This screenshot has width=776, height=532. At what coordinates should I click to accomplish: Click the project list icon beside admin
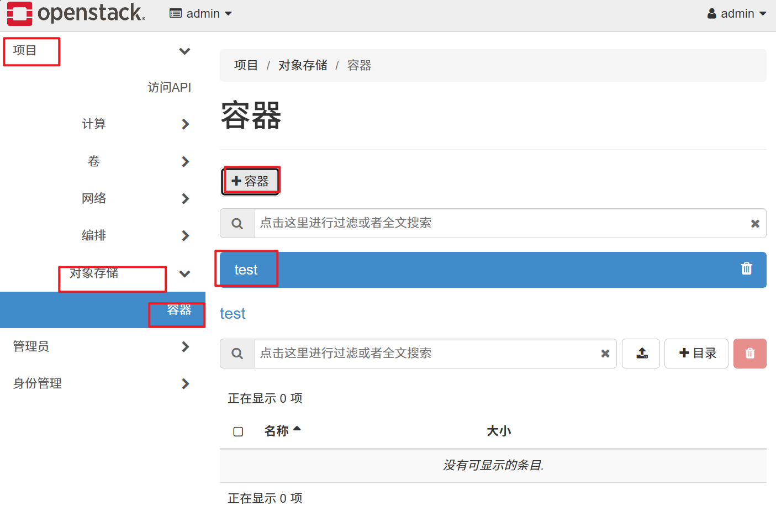[176, 13]
